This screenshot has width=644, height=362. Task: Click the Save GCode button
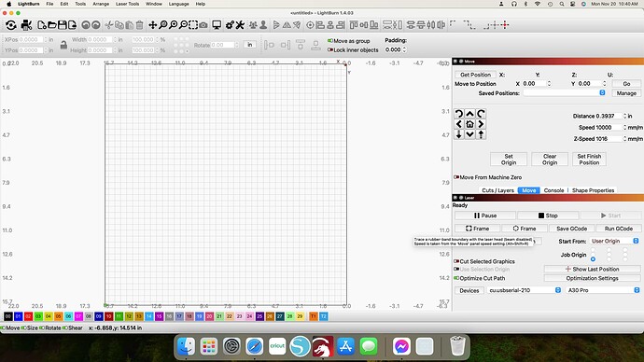[x=571, y=229]
